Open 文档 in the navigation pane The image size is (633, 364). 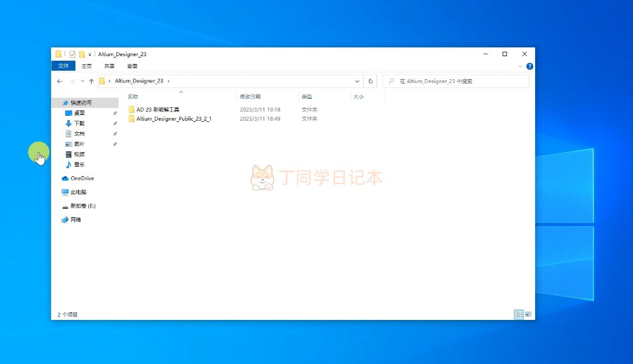click(79, 133)
